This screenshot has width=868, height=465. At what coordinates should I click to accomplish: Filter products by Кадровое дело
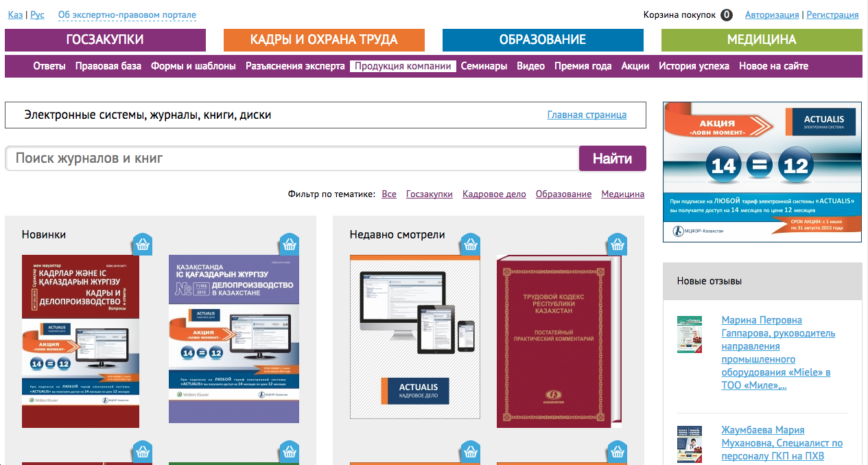[494, 194]
